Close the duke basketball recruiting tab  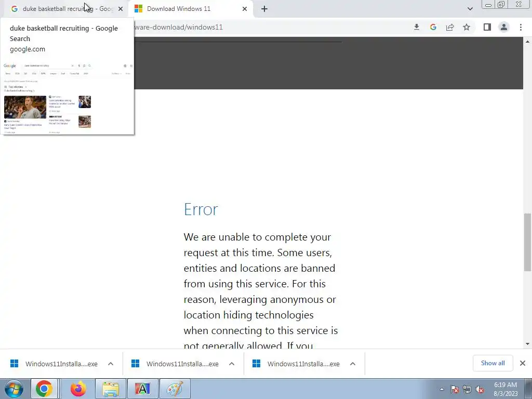[121, 9]
